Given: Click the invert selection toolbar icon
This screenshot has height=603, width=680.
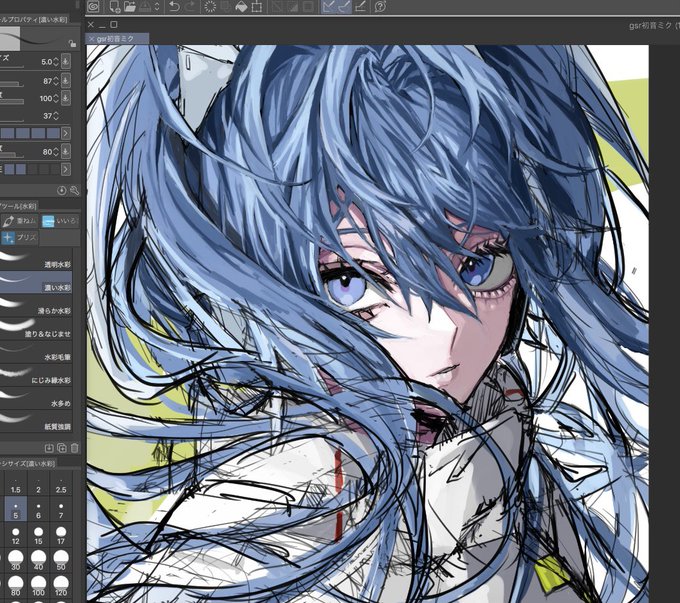Looking at the screenshot, I should (x=293, y=7).
